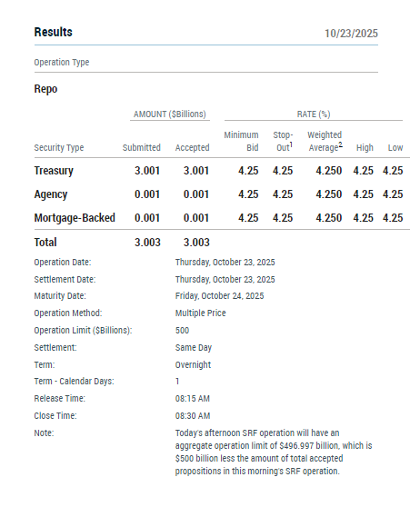This screenshot has width=420, height=507.
Task: Click the RATE (%) column group header
Action: [x=314, y=114]
